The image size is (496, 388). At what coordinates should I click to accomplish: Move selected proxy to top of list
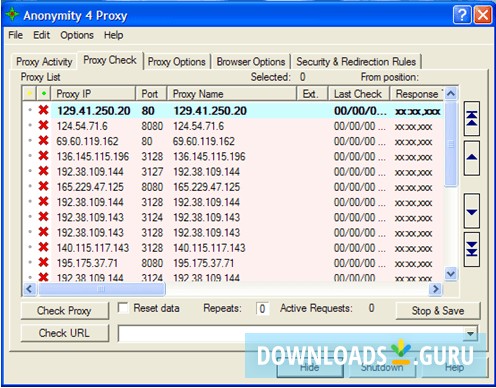point(472,118)
